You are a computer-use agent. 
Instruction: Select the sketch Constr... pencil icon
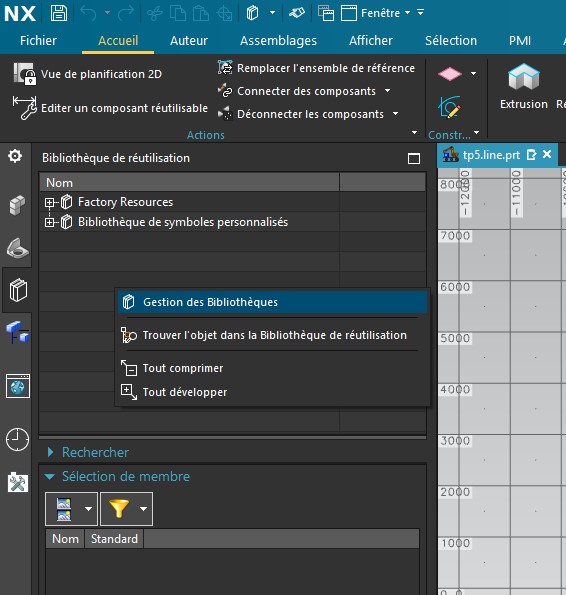pyautogui.click(x=450, y=108)
